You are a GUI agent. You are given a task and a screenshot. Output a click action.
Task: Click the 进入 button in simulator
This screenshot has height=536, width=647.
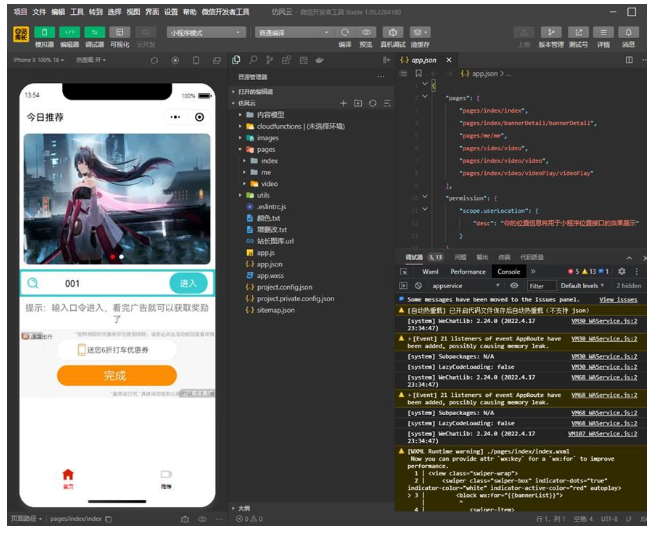pyautogui.click(x=188, y=283)
